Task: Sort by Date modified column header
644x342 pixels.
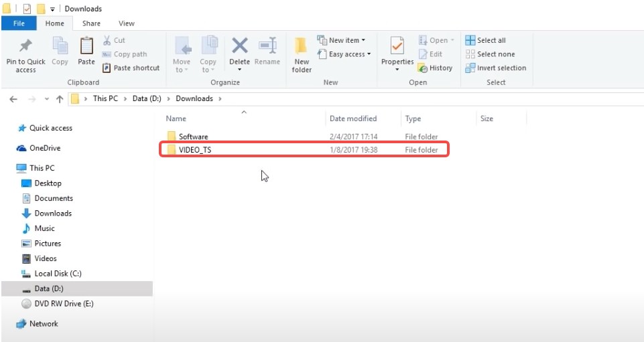Action: [x=353, y=118]
